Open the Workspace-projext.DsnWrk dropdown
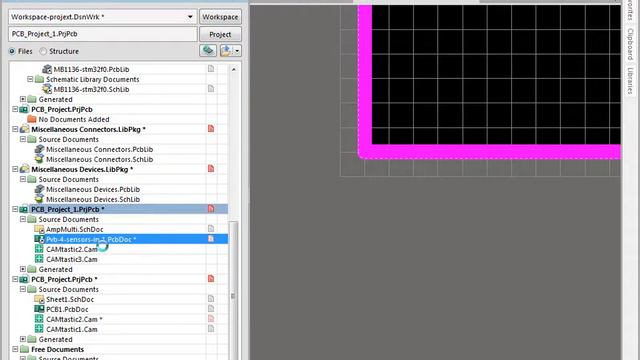This screenshot has width=640, height=360. coord(190,17)
